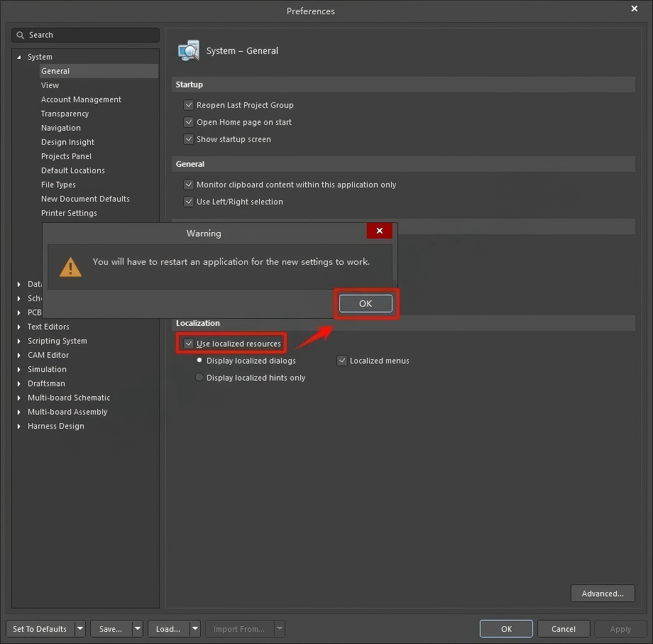Click OK in the Warning dialog
Viewport: 653px width, 644px height.
tap(366, 303)
